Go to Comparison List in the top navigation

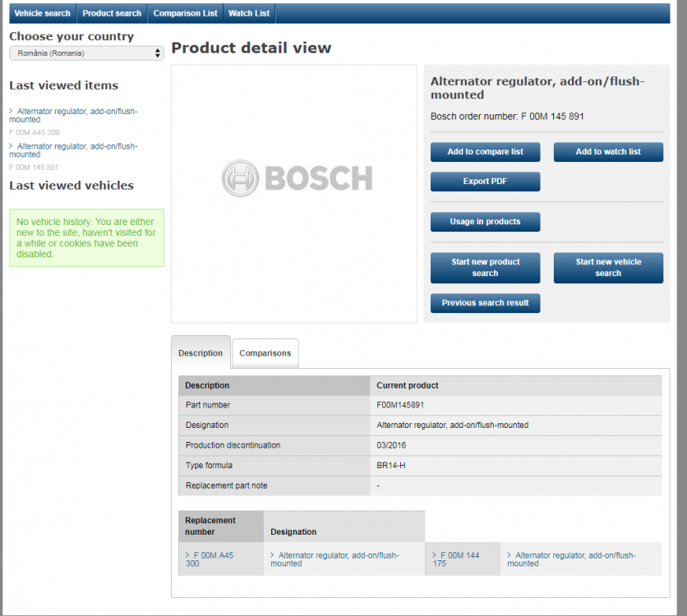(185, 13)
